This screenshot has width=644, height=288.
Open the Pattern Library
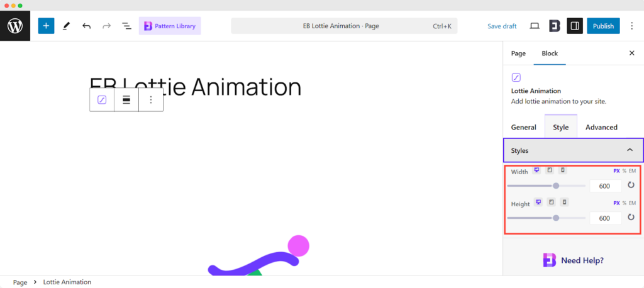[170, 26]
